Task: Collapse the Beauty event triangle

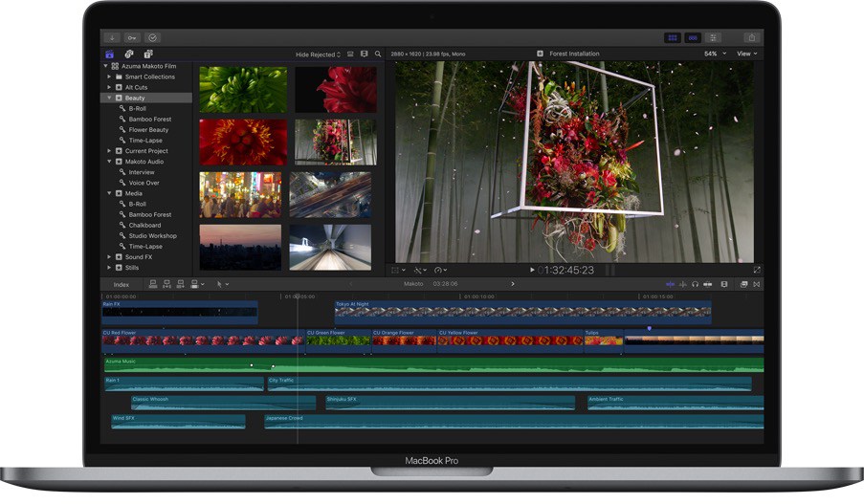Action: click(x=109, y=98)
